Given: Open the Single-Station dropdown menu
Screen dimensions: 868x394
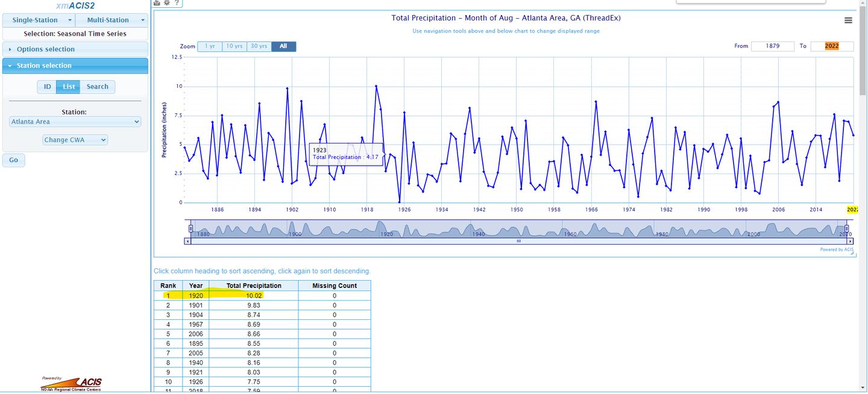Looking at the screenshot, I should 39,20.
